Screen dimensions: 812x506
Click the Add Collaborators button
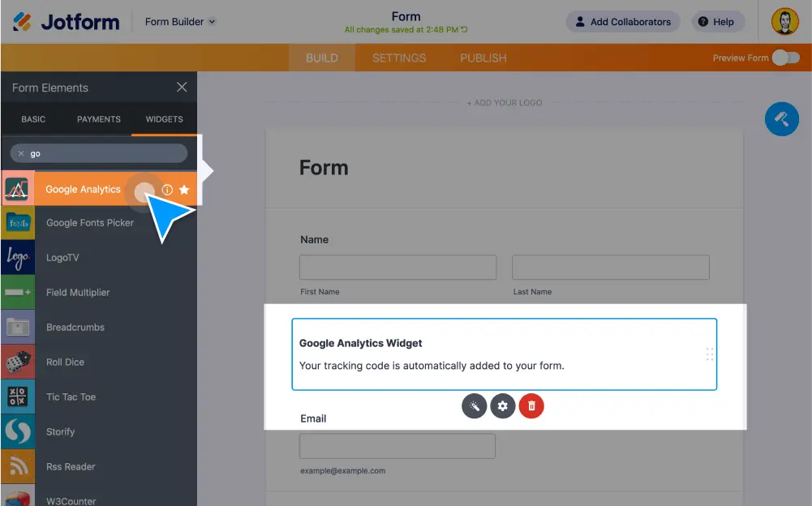point(622,22)
